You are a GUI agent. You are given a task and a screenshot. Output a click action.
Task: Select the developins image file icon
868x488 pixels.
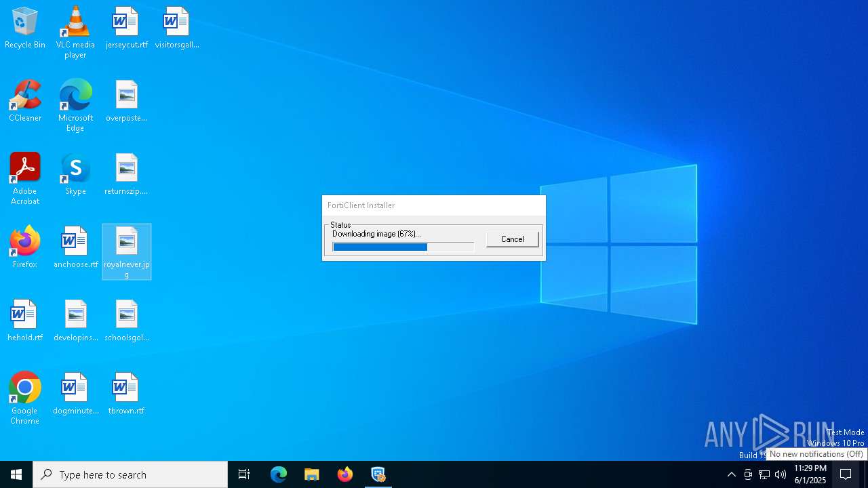tap(75, 321)
